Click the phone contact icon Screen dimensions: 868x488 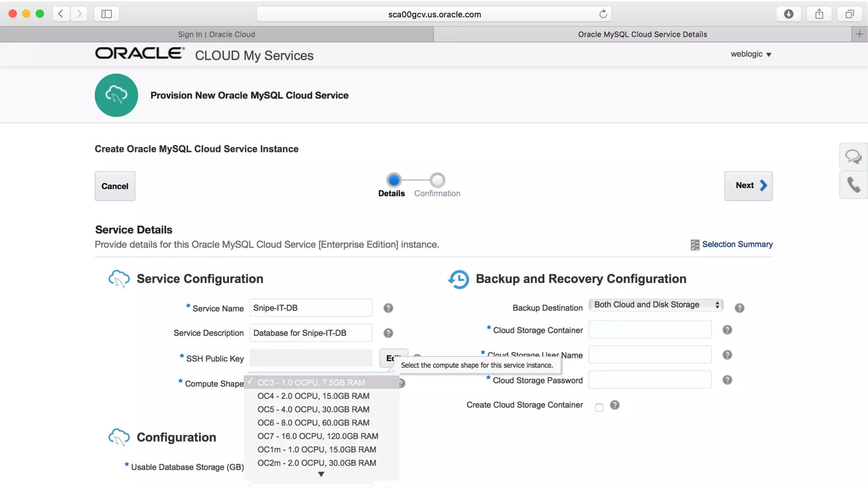click(x=853, y=185)
